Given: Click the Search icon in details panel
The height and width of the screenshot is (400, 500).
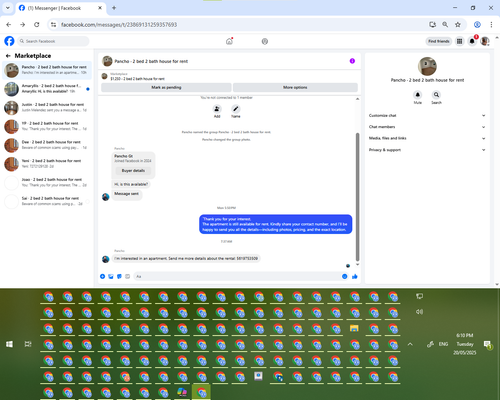Looking at the screenshot, I should pyautogui.click(x=436, y=95).
